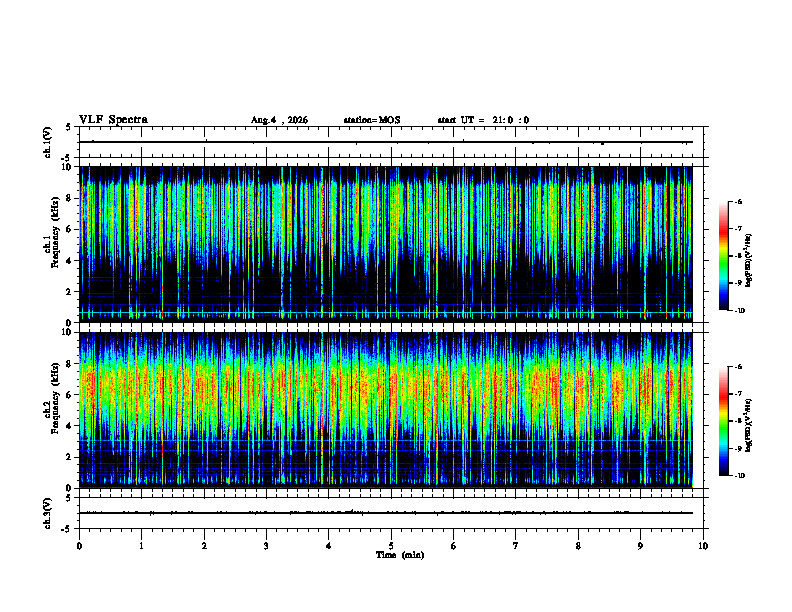
Task: Click the "-7" label on the upper color bar
Action: point(738,229)
